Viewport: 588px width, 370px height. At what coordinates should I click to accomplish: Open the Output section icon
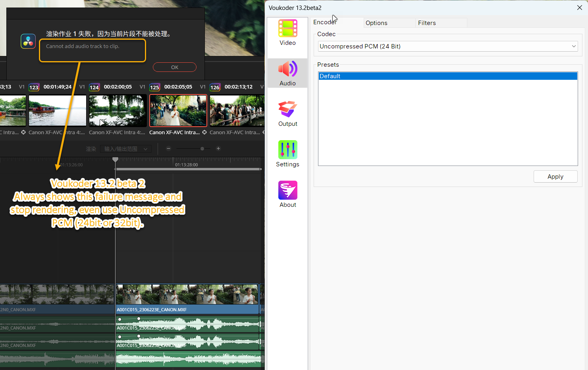pos(287,109)
